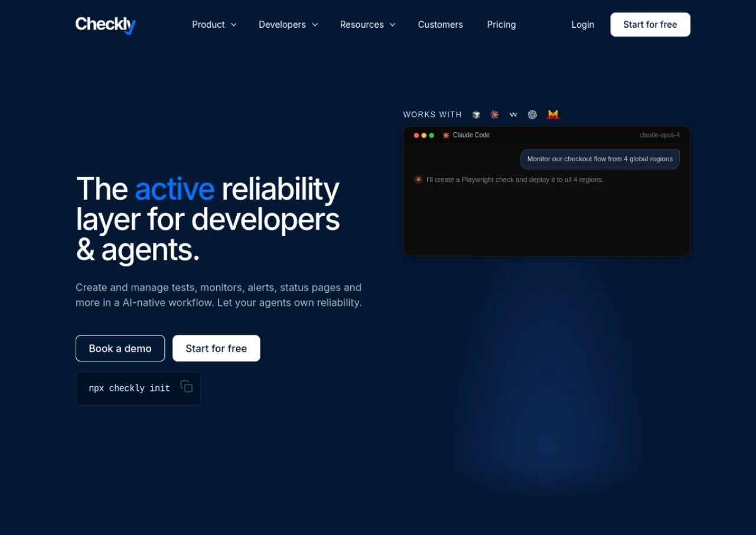The image size is (756, 535).
Task: Click the Claude Code title icon in terminal header
Action: [x=446, y=135]
